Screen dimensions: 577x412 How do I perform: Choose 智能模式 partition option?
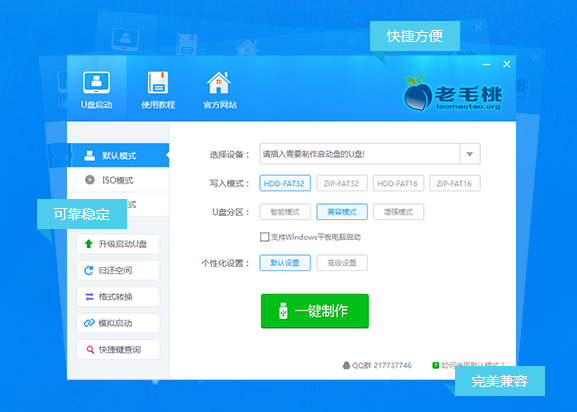285,212
